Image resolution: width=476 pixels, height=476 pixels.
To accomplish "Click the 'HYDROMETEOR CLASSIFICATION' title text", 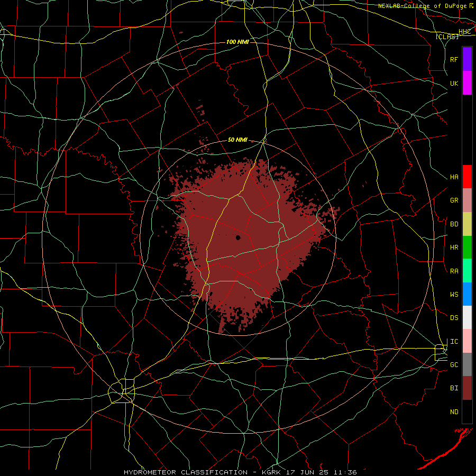I will [x=186, y=472].
